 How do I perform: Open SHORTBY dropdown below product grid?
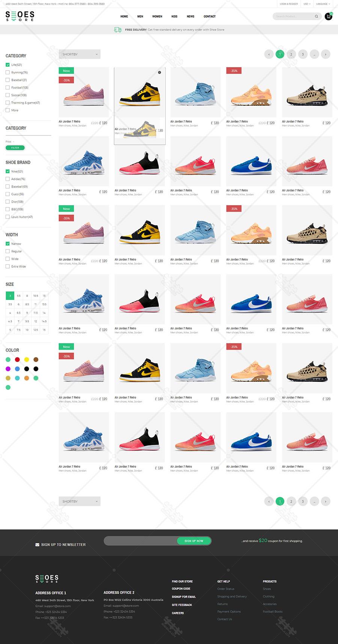pyautogui.click(x=80, y=501)
